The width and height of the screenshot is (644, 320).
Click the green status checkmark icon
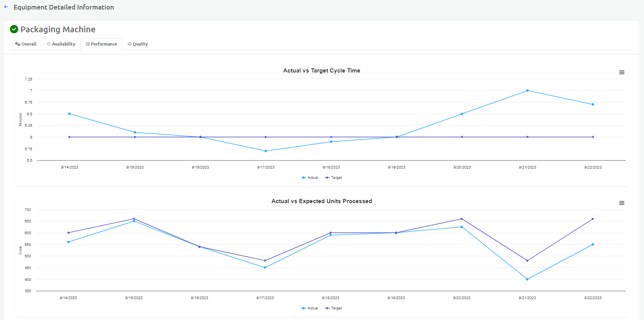[14, 29]
